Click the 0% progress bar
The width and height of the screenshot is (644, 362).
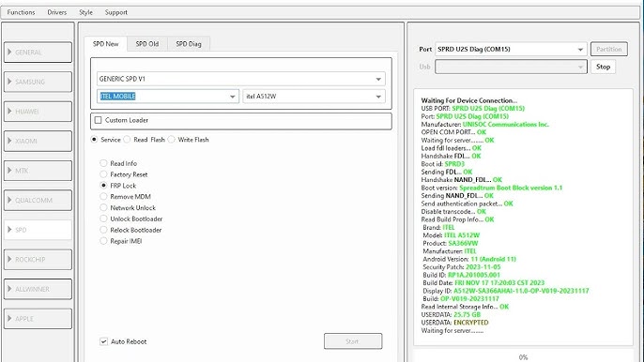coord(523,356)
